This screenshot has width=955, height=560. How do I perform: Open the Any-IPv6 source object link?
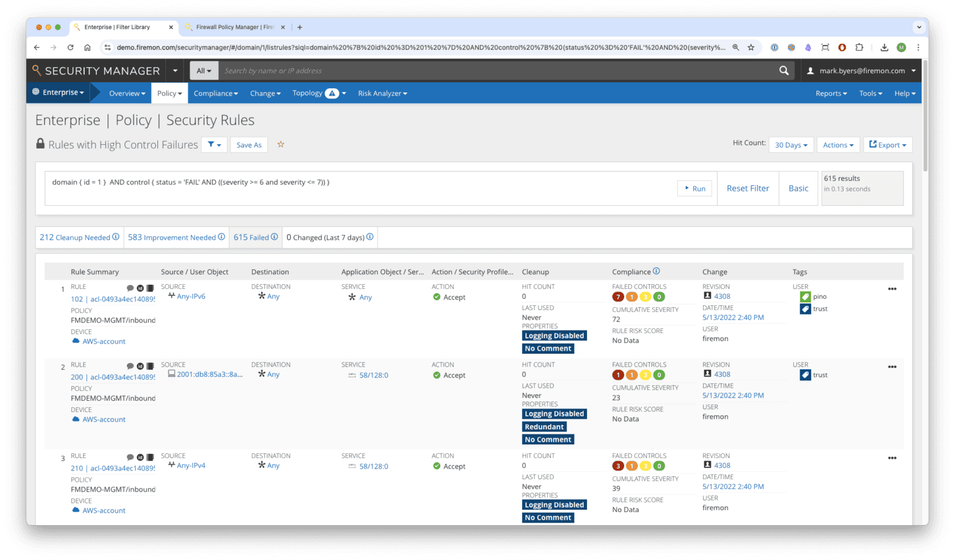pyautogui.click(x=190, y=296)
